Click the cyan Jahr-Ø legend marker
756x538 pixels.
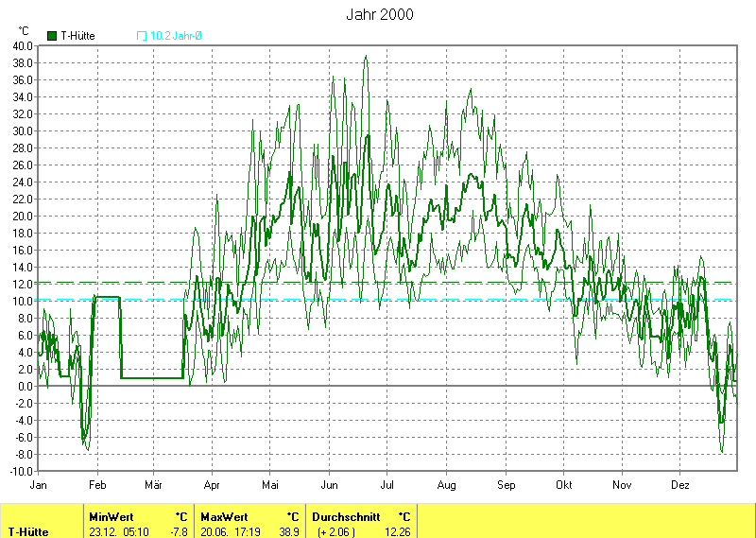tap(142, 36)
